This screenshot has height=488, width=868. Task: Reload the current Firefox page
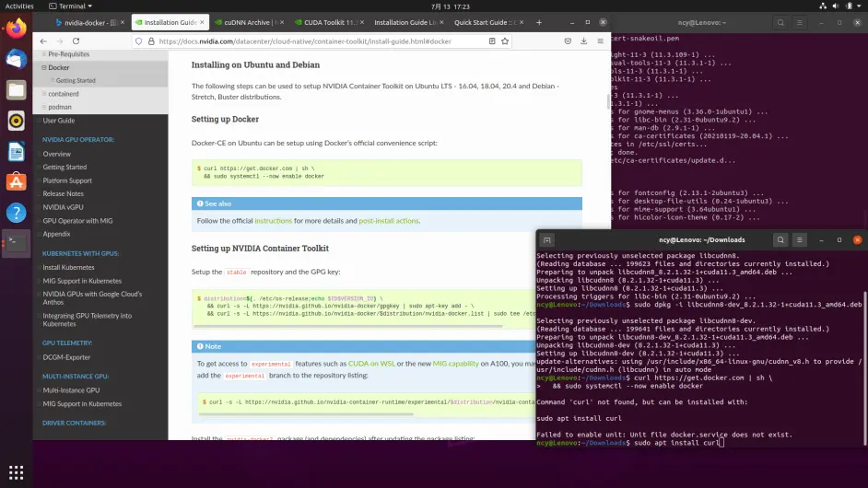pyautogui.click(x=76, y=41)
